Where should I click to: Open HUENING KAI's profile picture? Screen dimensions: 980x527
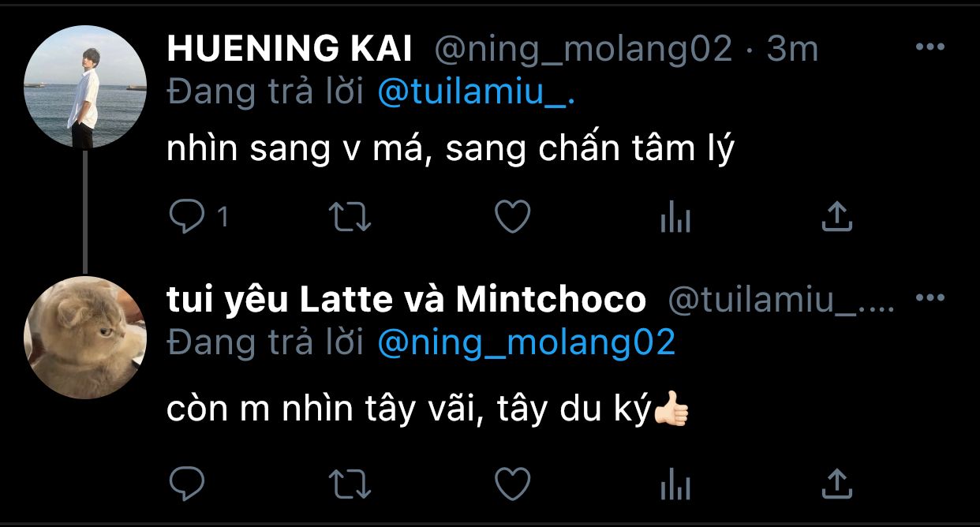(x=84, y=87)
